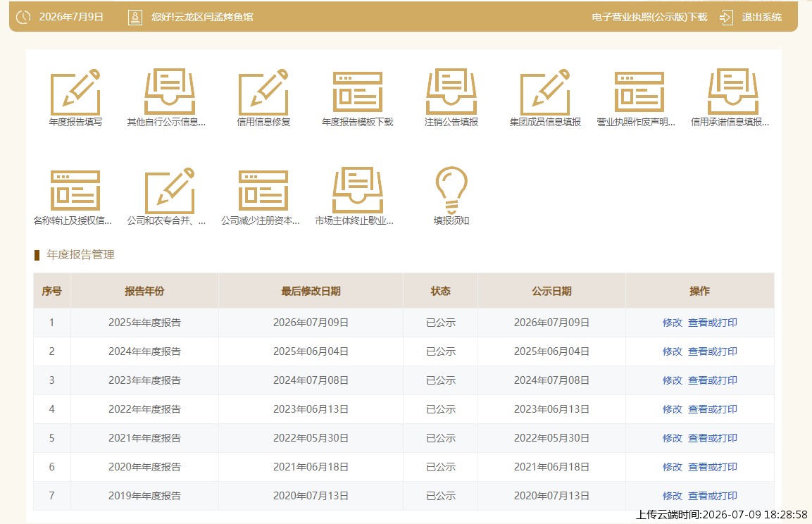Click the 您好!云龙区闫孟烤鱼馆 greeting
Image resolution: width=812 pixels, height=524 pixels.
click(203, 17)
